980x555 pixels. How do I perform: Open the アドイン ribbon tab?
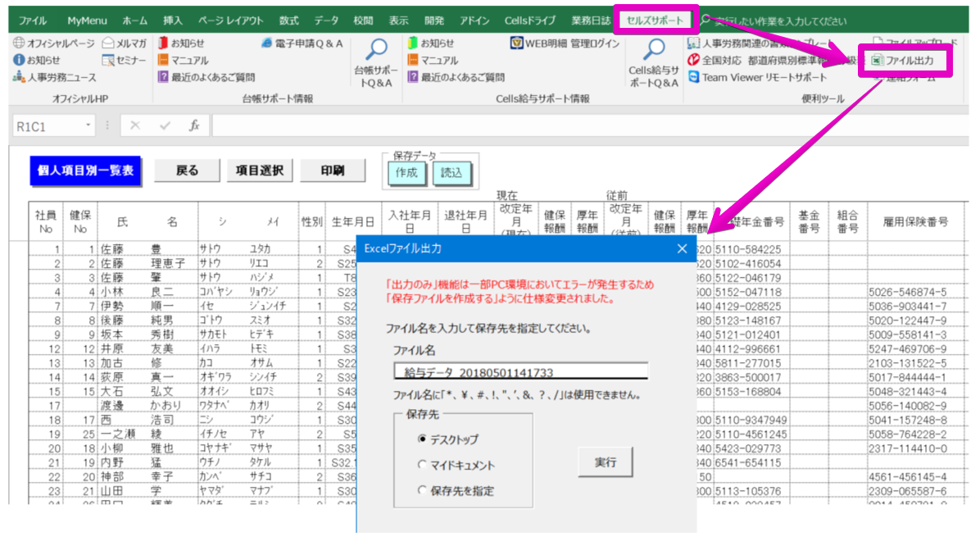(474, 20)
